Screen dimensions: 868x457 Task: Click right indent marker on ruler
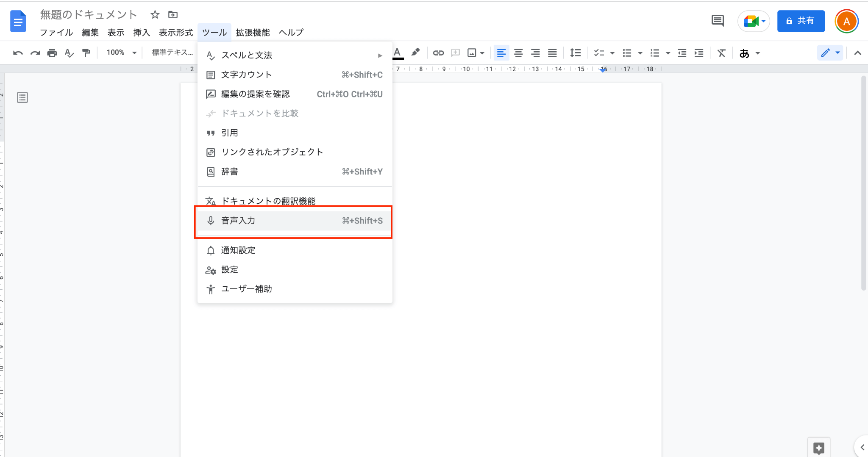(603, 70)
